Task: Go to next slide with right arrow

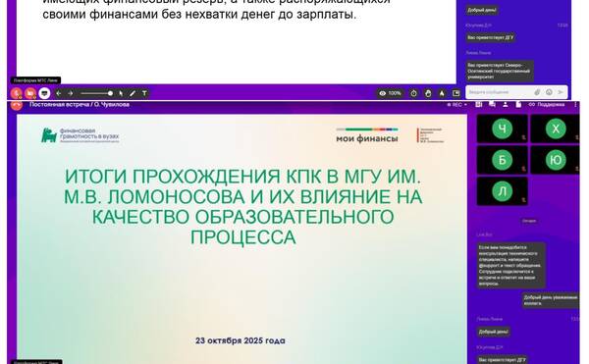Action: (x=71, y=93)
